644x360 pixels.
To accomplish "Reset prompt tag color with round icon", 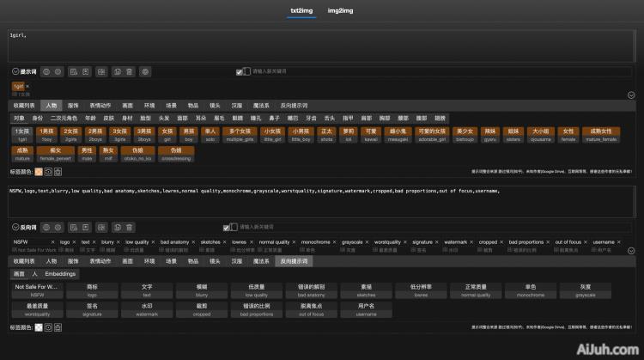I will coord(48,172).
